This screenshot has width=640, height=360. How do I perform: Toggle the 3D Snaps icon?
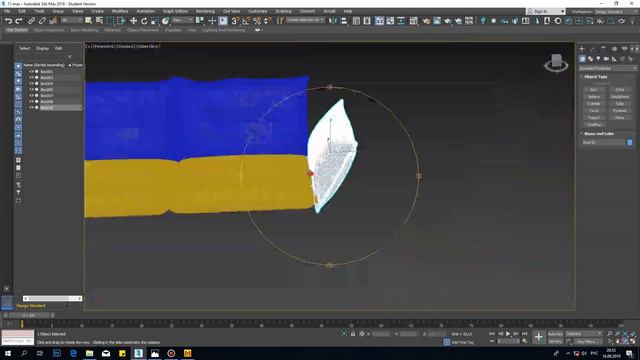point(235,21)
